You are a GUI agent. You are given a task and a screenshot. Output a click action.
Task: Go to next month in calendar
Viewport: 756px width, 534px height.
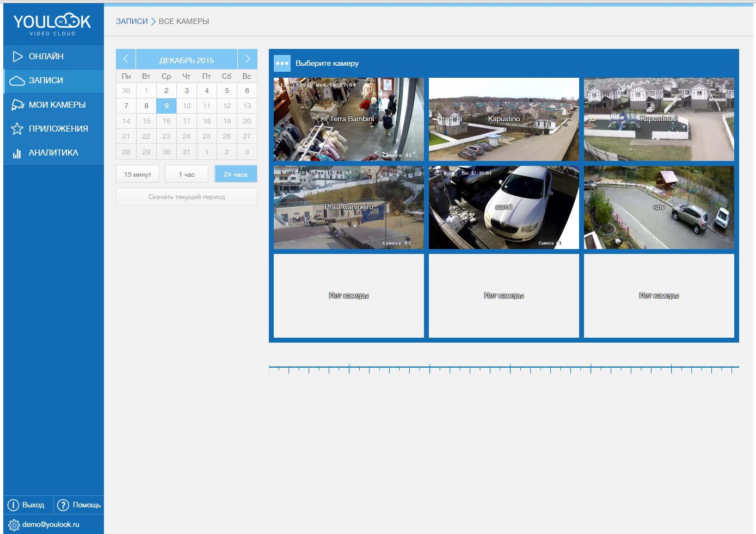point(247,59)
